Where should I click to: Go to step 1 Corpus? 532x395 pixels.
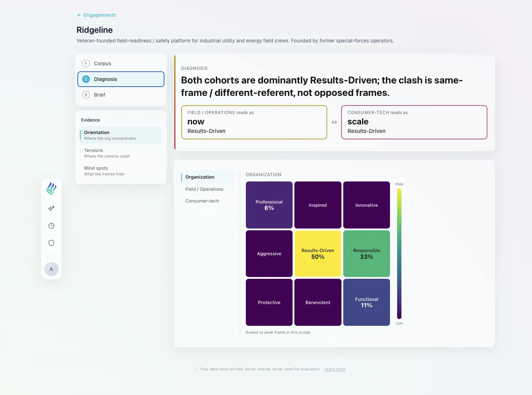(x=121, y=63)
